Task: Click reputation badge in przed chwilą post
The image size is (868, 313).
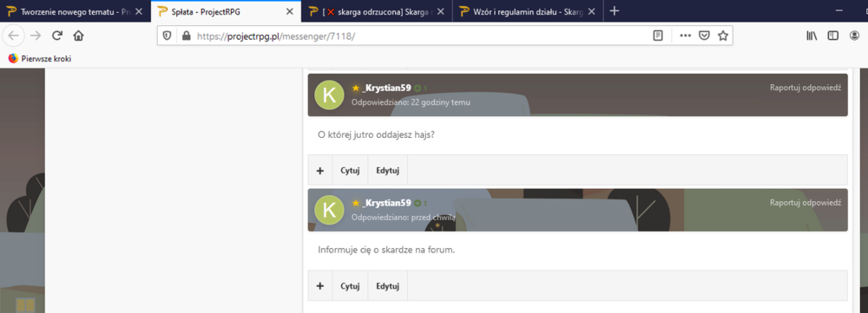Action: point(420,204)
